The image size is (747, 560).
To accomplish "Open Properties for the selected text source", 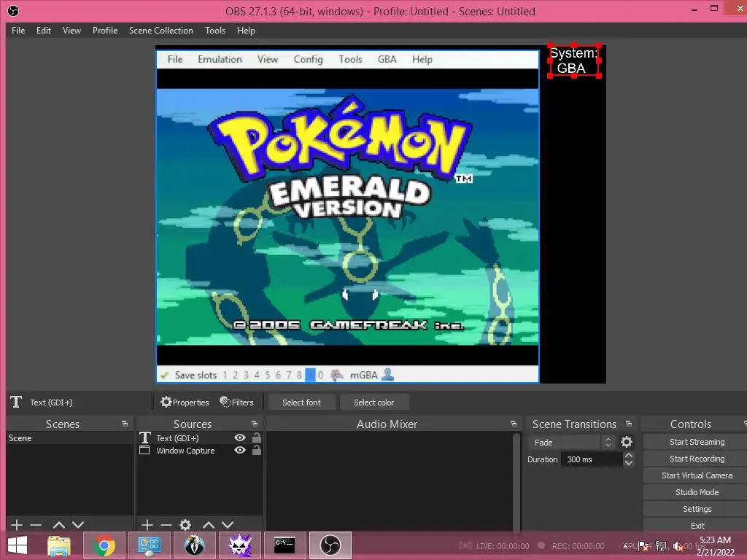I will coord(185,402).
